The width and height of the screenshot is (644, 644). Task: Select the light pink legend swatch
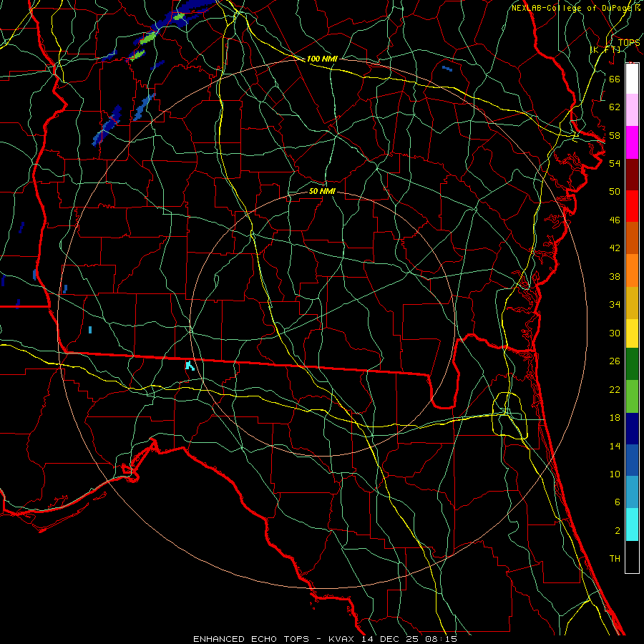click(x=632, y=110)
